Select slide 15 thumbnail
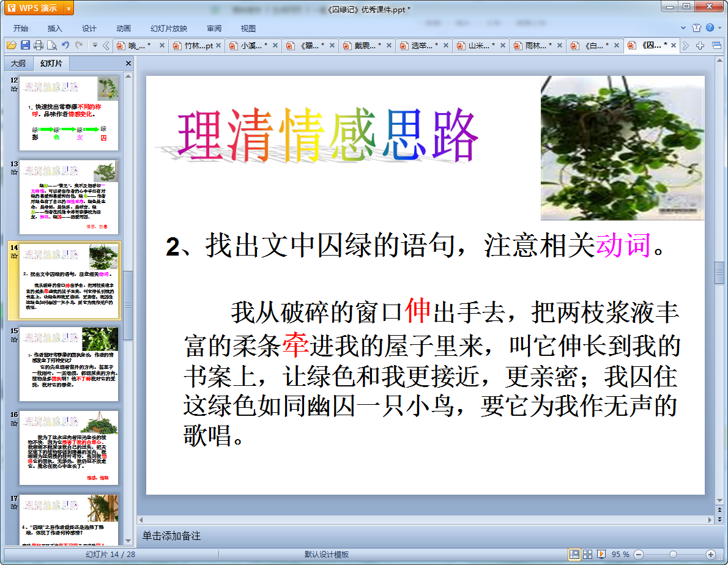The height and width of the screenshot is (565, 728). (x=69, y=364)
